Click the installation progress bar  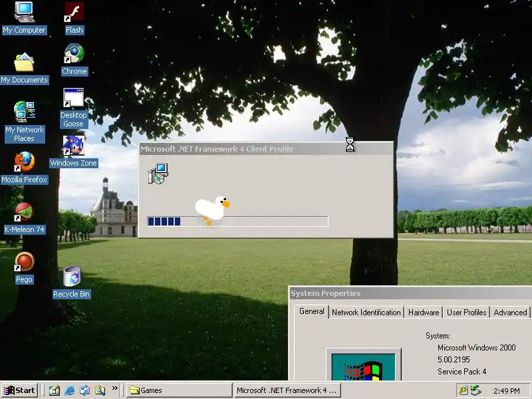click(x=237, y=221)
